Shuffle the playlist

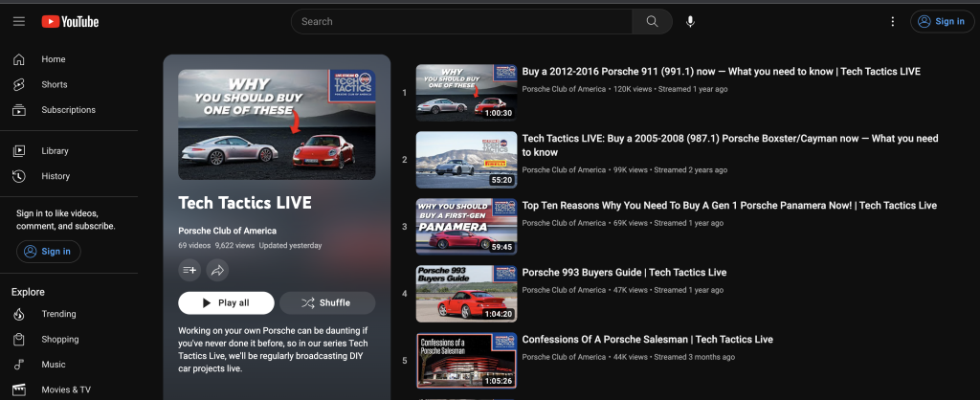pyautogui.click(x=326, y=303)
